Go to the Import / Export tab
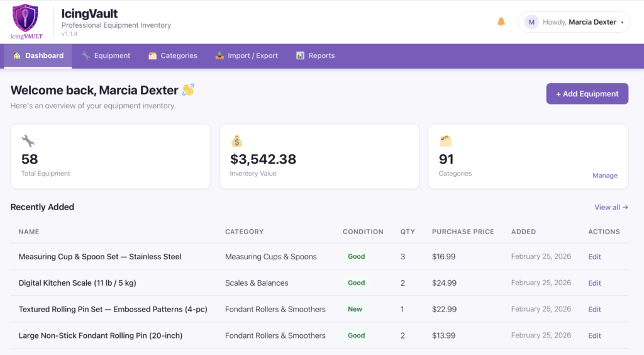Image resolution: width=644 pixels, height=355 pixels. pos(247,56)
